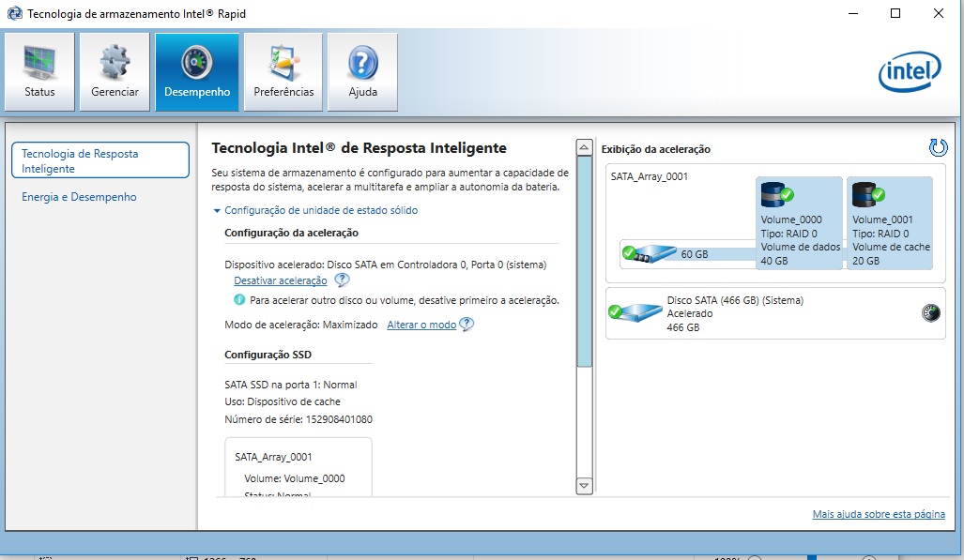
Task: Click Uso: Dispositivo de cache text
Action: [283, 402]
